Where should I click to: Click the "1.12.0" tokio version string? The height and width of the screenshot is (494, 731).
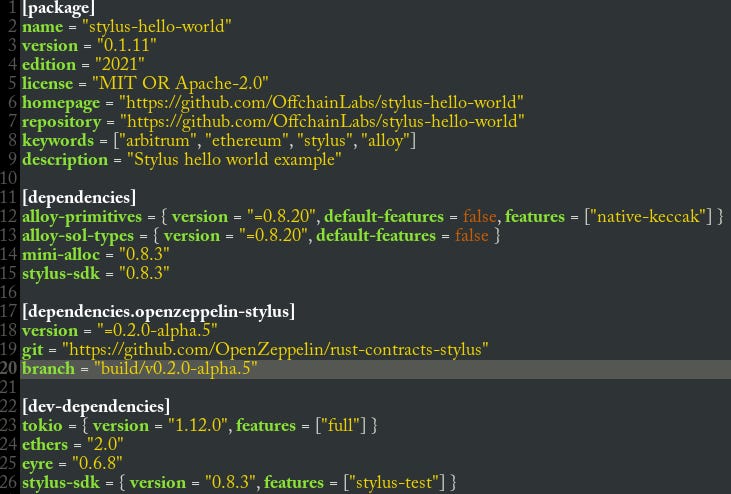[198, 426]
